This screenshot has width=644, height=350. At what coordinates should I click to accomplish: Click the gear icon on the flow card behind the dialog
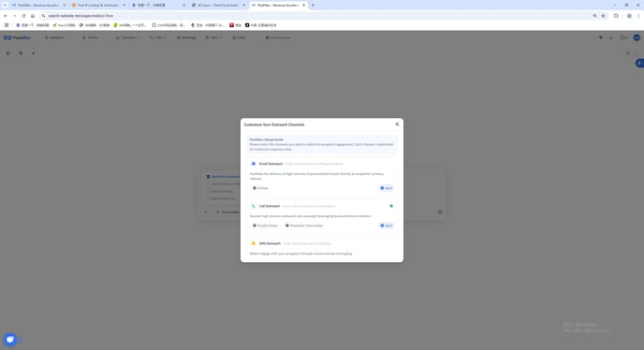(x=440, y=212)
